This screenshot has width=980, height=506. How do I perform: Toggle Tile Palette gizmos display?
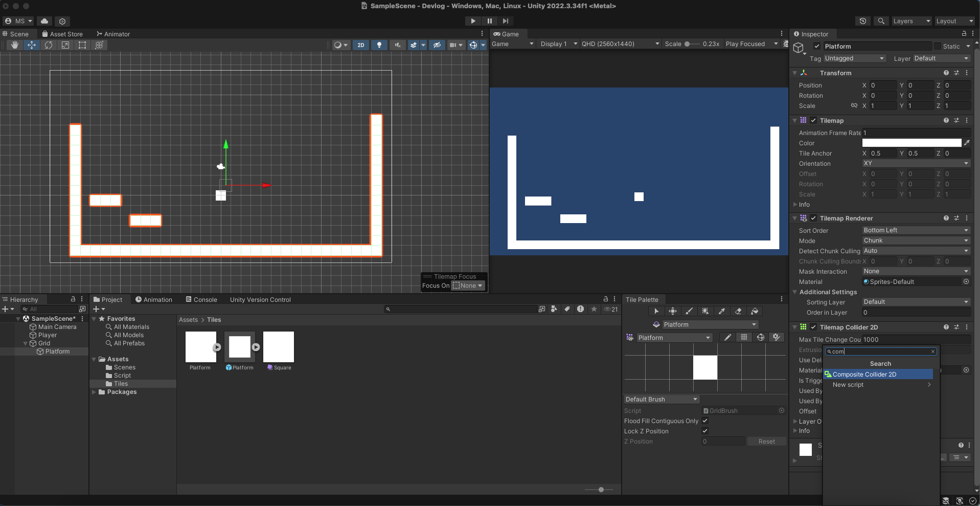pos(760,337)
